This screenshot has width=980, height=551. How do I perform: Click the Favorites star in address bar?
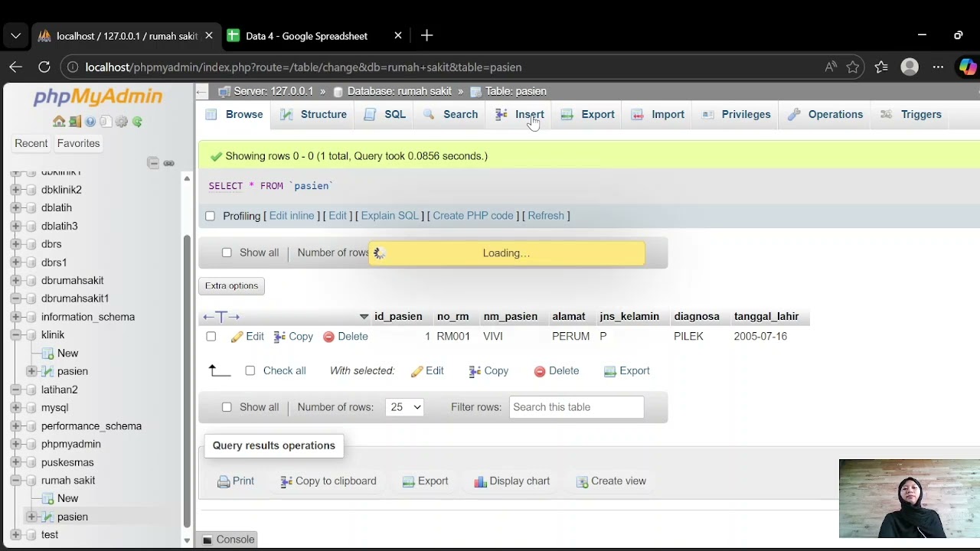pos(853,67)
